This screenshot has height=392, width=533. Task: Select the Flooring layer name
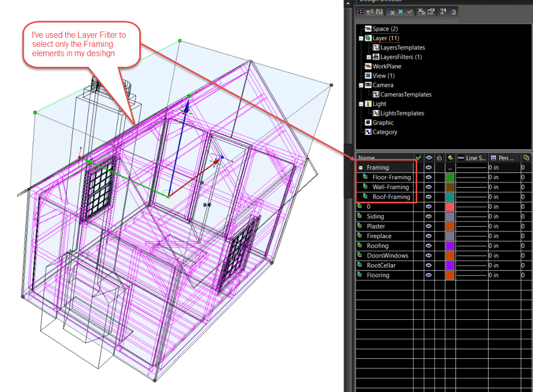[378, 275]
